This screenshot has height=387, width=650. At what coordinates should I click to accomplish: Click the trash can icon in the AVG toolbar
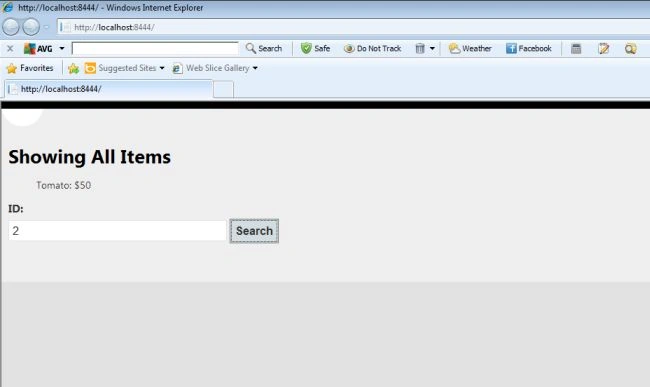[420, 48]
